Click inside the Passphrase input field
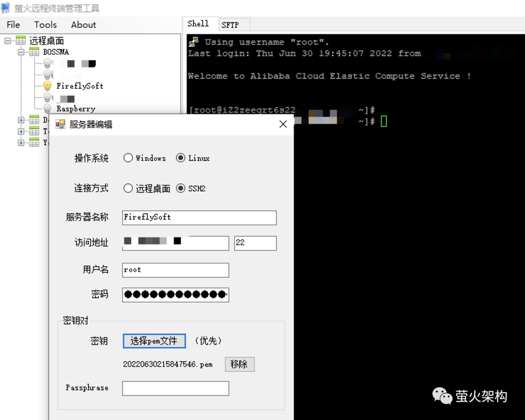 click(175, 388)
